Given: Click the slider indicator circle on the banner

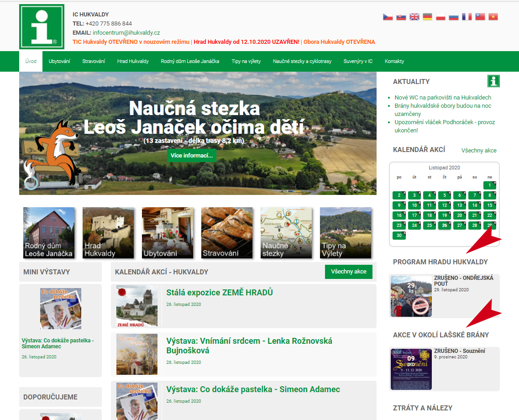Looking at the screenshot, I should (x=31, y=183).
